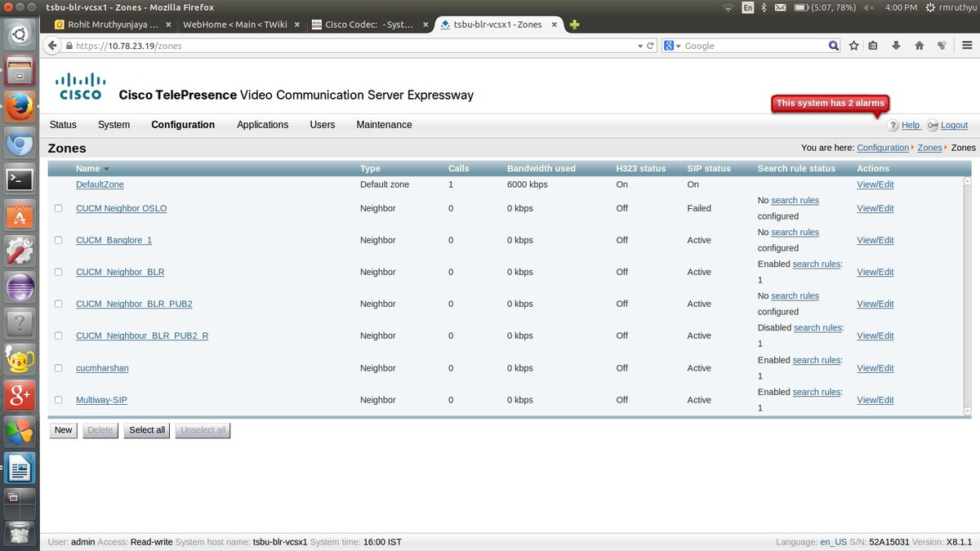Launch Chromium browser from the dock
This screenshot has width=980, height=551.
(x=20, y=143)
